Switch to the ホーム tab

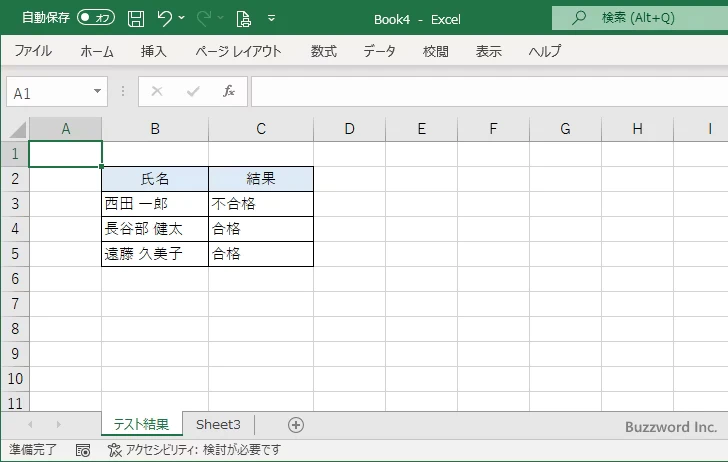97,51
